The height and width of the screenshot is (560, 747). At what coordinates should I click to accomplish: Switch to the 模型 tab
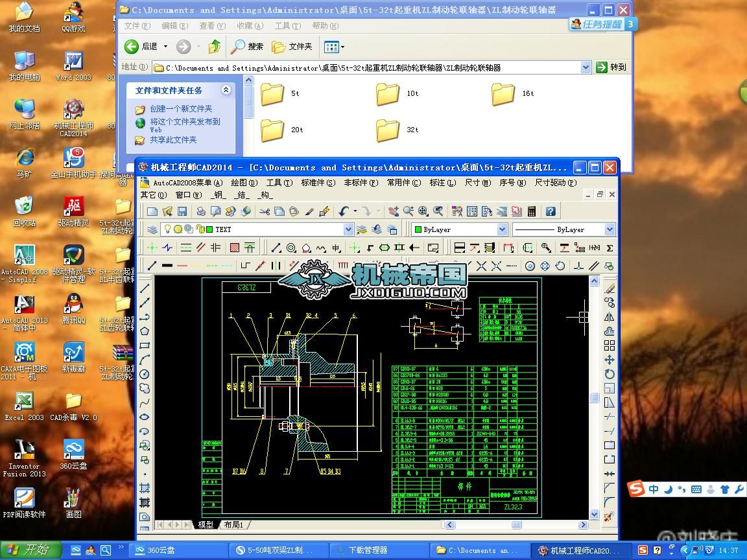point(206,525)
